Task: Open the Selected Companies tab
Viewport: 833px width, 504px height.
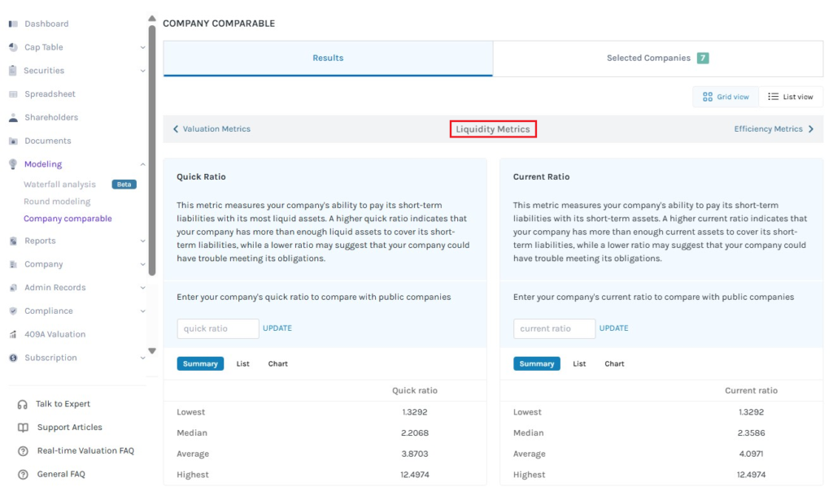Action: click(x=657, y=58)
